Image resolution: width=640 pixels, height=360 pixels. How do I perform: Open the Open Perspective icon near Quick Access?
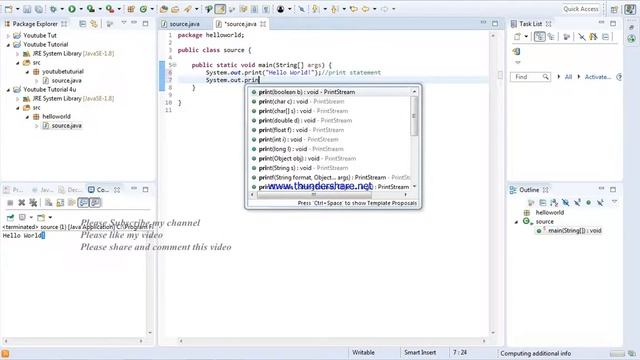(x=614, y=9)
